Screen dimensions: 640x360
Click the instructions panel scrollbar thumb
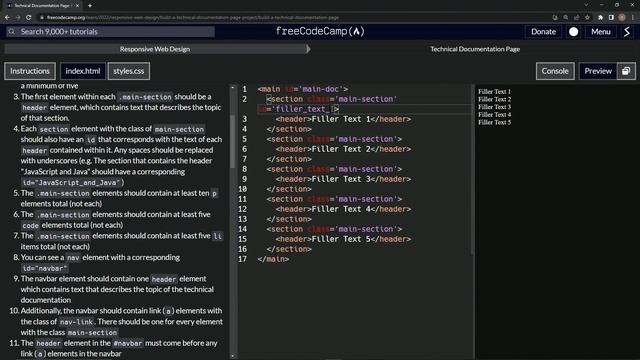[x=233, y=141]
